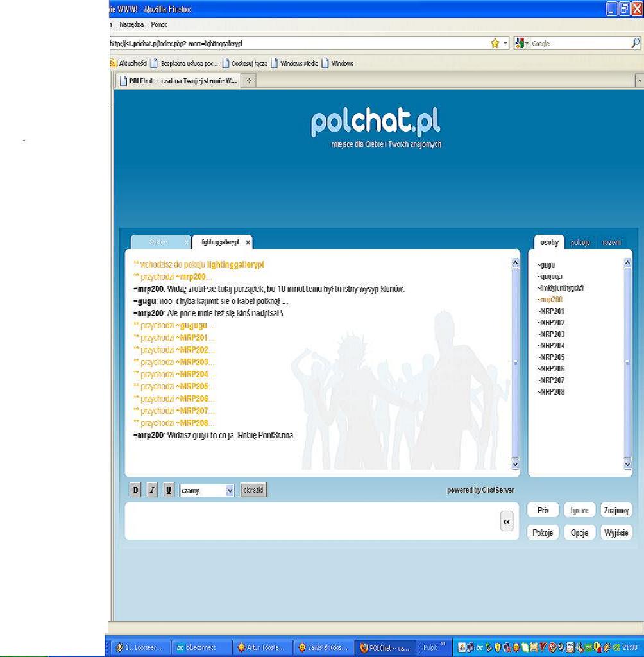Close the System chat tab

(x=187, y=243)
